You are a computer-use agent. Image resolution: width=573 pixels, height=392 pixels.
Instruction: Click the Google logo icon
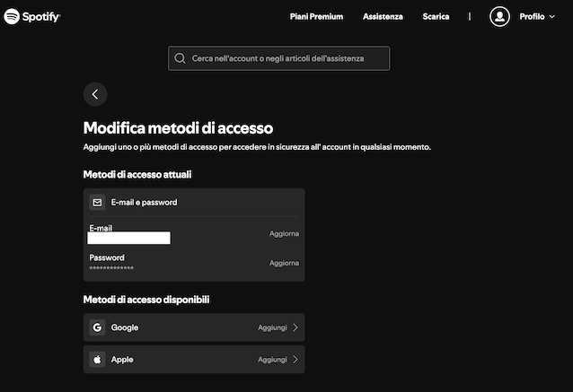pyautogui.click(x=97, y=327)
